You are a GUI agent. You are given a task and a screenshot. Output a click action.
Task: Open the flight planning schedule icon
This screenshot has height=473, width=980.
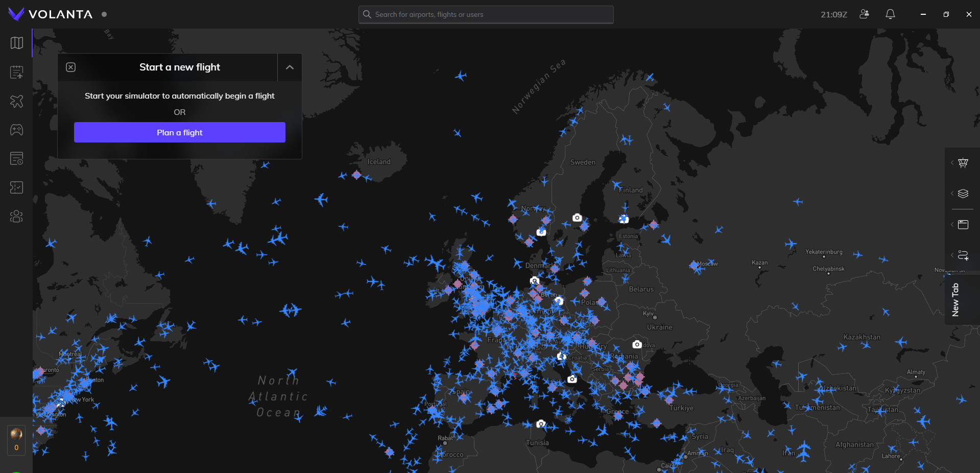click(x=17, y=72)
